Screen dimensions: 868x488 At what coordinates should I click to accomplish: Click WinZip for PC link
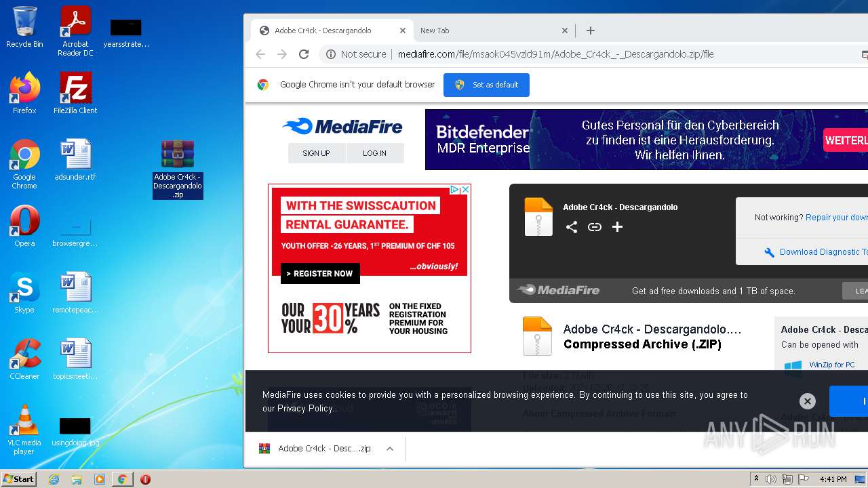pyautogui.click(x=831, y=365)
